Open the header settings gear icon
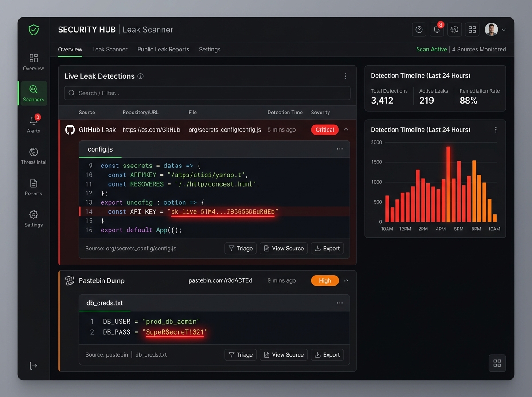This screenshot has width=532, height=397. click(454, 30)
